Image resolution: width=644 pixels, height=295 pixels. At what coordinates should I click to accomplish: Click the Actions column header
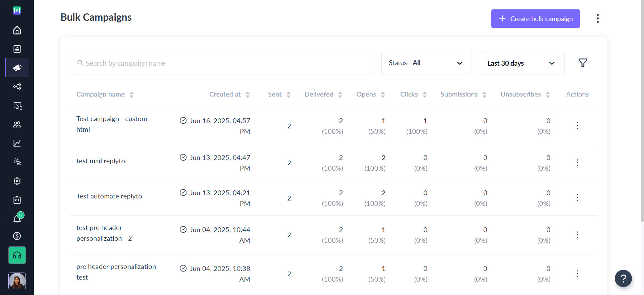point(577,95)
